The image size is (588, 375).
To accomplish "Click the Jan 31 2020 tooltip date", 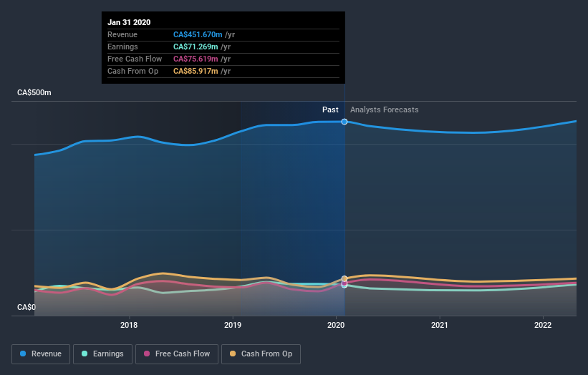I will pos(129,22).
